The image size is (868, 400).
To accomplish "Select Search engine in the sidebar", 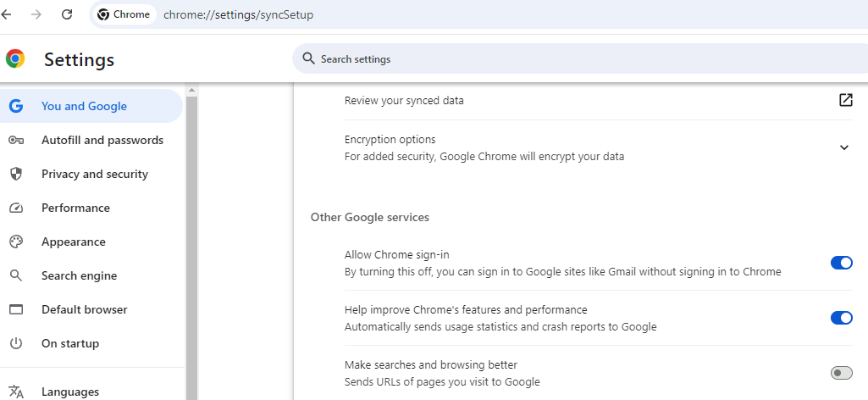I will (x=79, y=276).
